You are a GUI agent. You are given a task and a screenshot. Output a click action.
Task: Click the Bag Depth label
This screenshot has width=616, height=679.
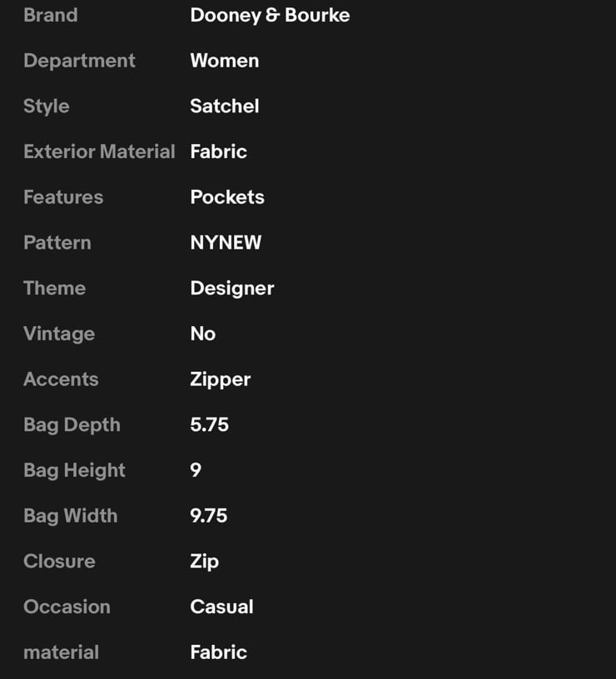(x=72, y=425)
